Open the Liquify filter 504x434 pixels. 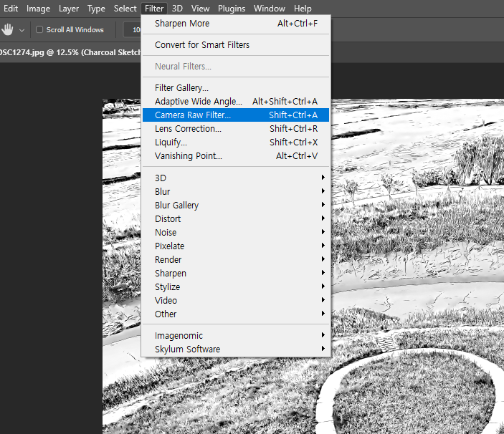(x=236, y=143)
